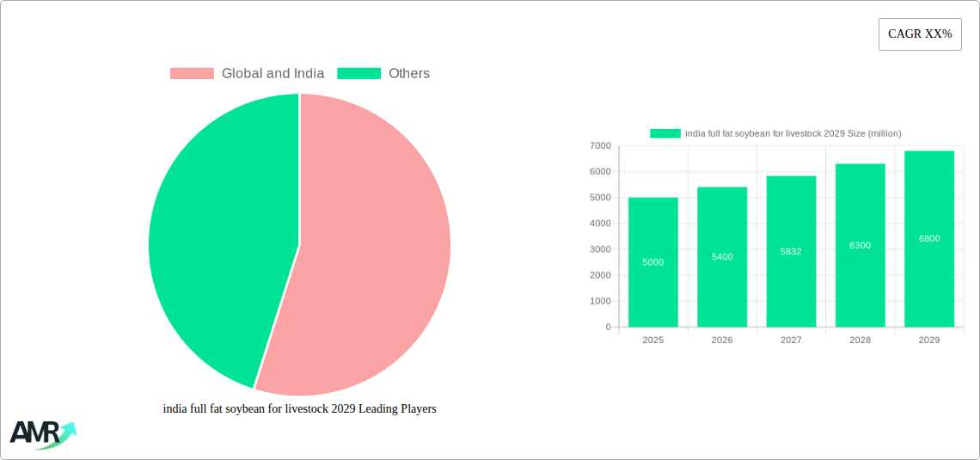Toggle the Global and India legend swatch
The height and width of the screenshot is (460, 980).
click(x=192, y=73)
